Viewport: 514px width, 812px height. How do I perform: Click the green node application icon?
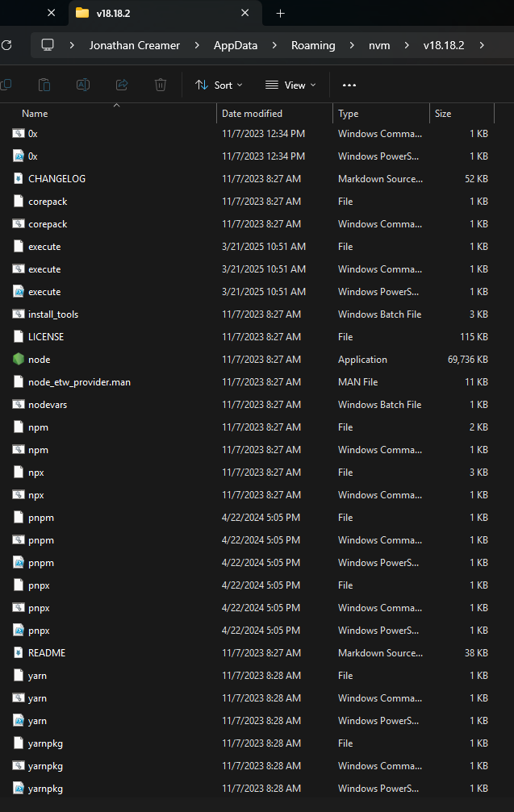[x=19, y=360]
